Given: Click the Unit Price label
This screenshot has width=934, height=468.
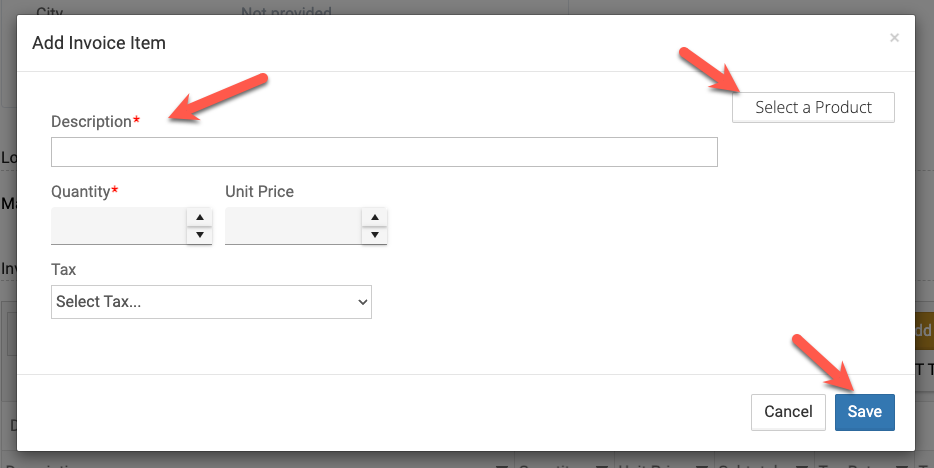Looking at the screenshot, I should tap(260, 191).
